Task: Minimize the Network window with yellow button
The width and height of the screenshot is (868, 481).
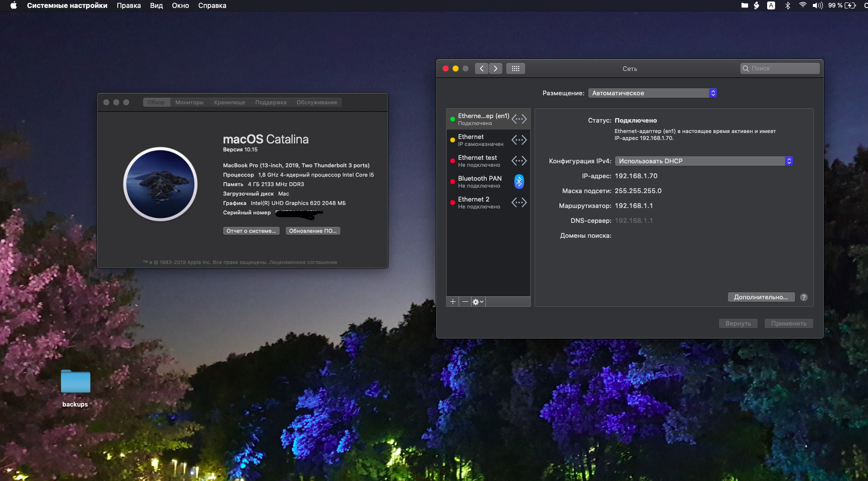Action: [456, 69]
